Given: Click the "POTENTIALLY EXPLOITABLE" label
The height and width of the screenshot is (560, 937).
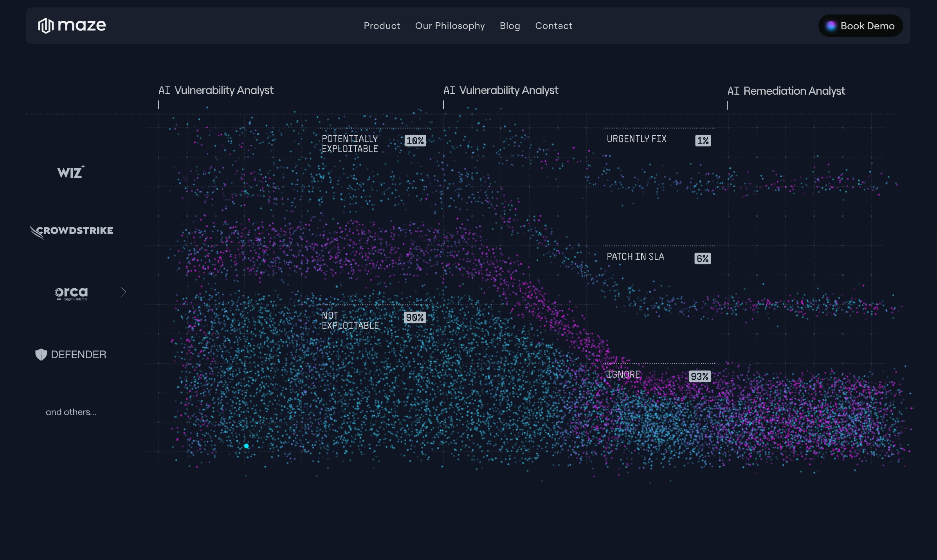Looking at the screenshot, I should (x=350, y=144).
